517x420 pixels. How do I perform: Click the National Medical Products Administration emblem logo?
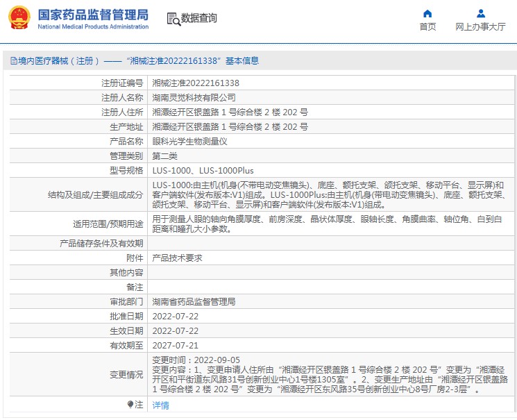[17, 19]
